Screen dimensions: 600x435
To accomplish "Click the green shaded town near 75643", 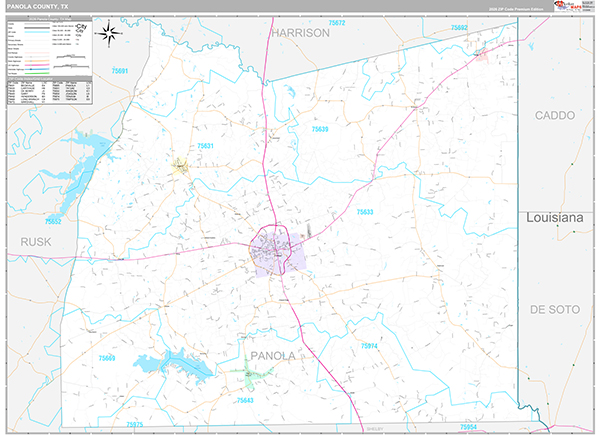I will coord(253,378).
